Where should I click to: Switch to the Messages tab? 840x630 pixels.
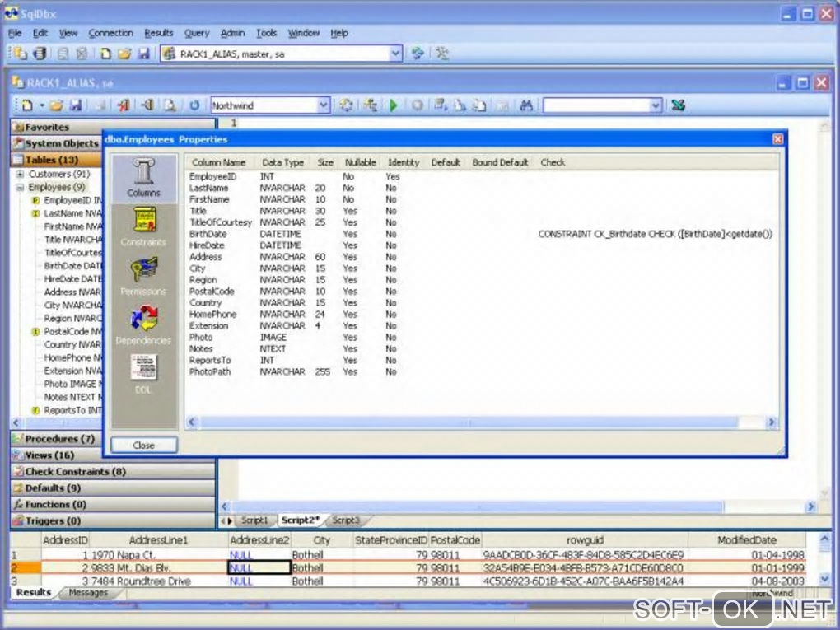(87, 593)
